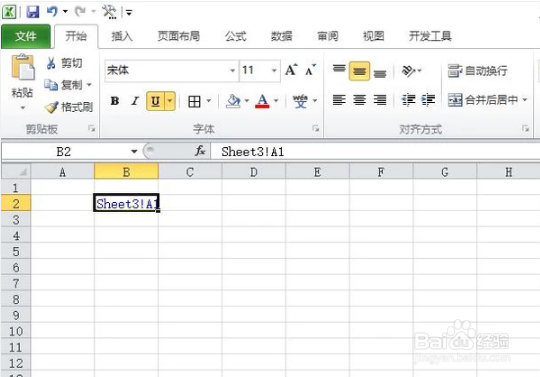Screen dimensions: 540x377
Task: Open the 字体 font dialog launcher
Action: [x=315, y=128]
